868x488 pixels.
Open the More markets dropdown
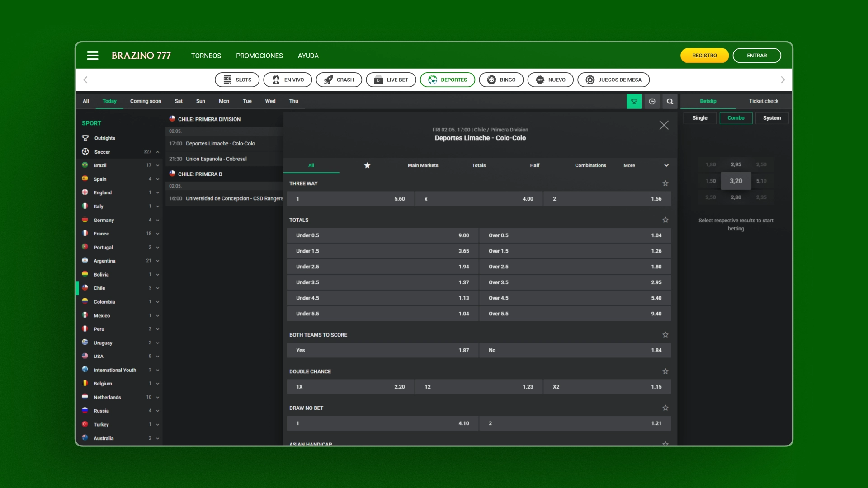point(646,165)
